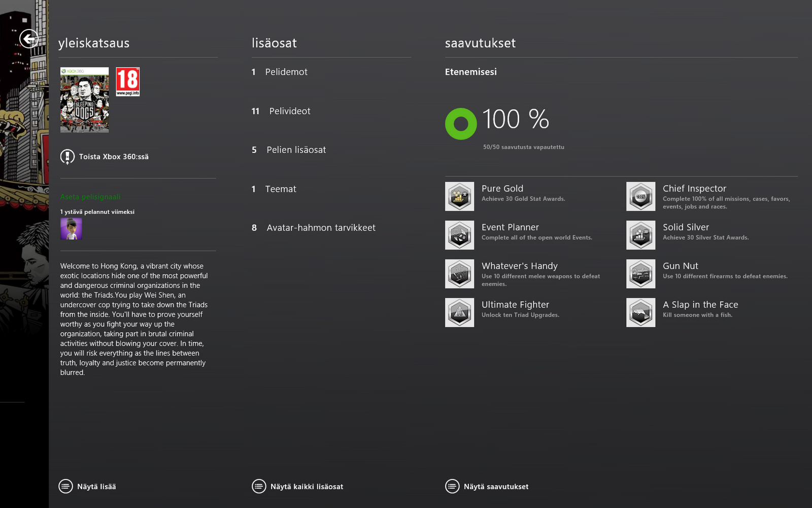
Task: Open Avatar-hahmon tarvikkeet category
Action: point(314,228)
